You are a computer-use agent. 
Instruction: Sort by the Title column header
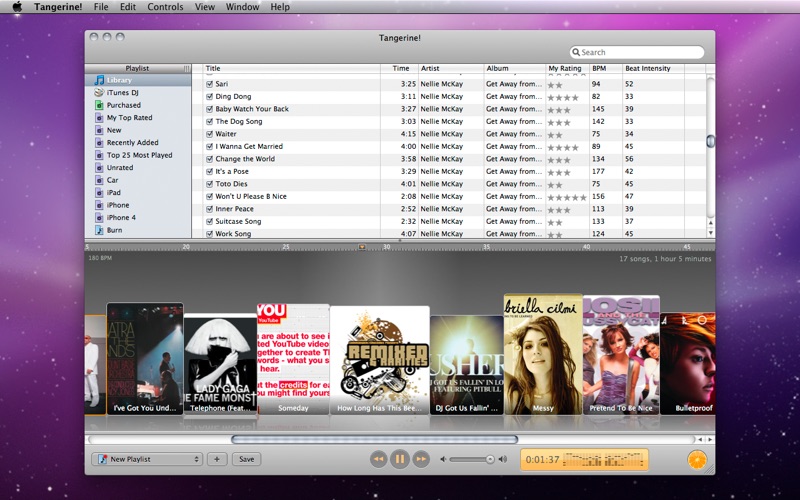pyautogui.click(x=291, y=68)
